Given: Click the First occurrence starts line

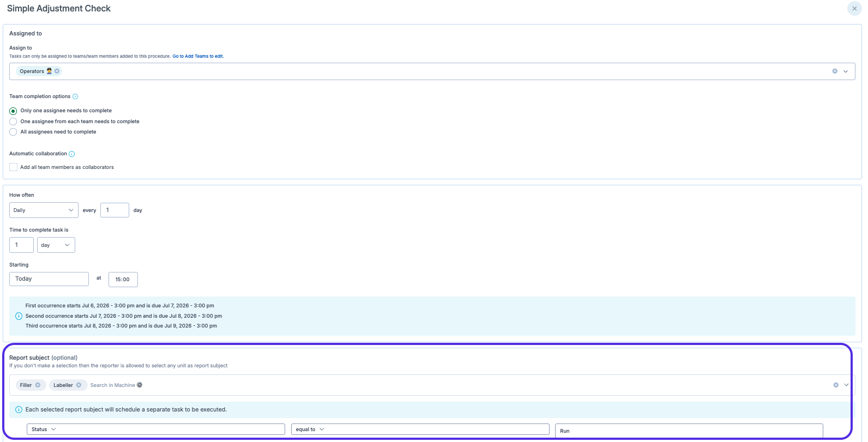Looking at the screenshot, I should pos(120,306).
